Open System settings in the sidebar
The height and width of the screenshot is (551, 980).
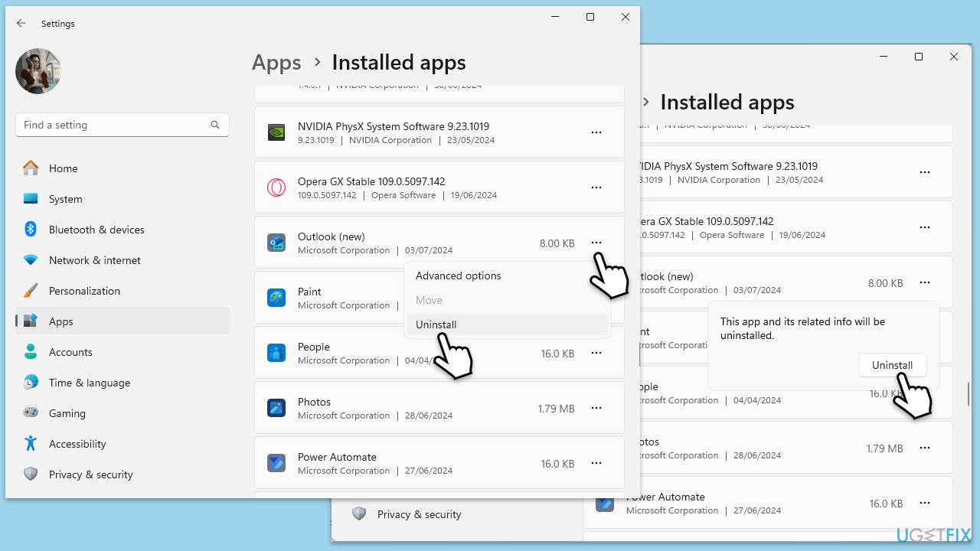[x=122, y=199]
